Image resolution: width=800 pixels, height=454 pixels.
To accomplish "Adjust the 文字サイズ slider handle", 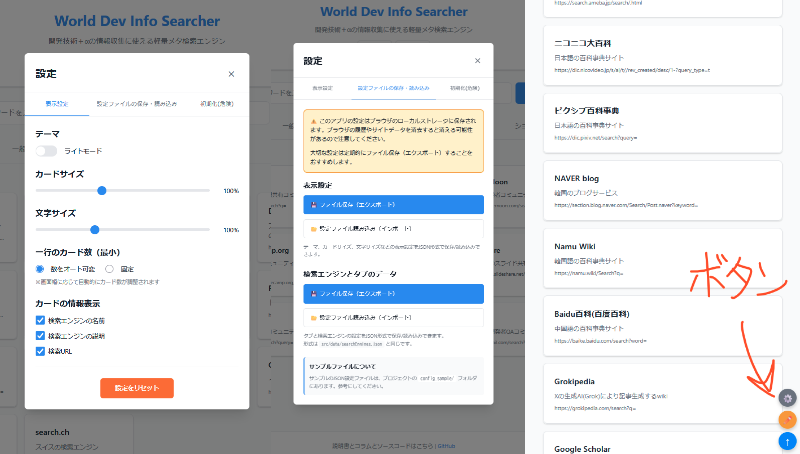I will tap(94, 230).
